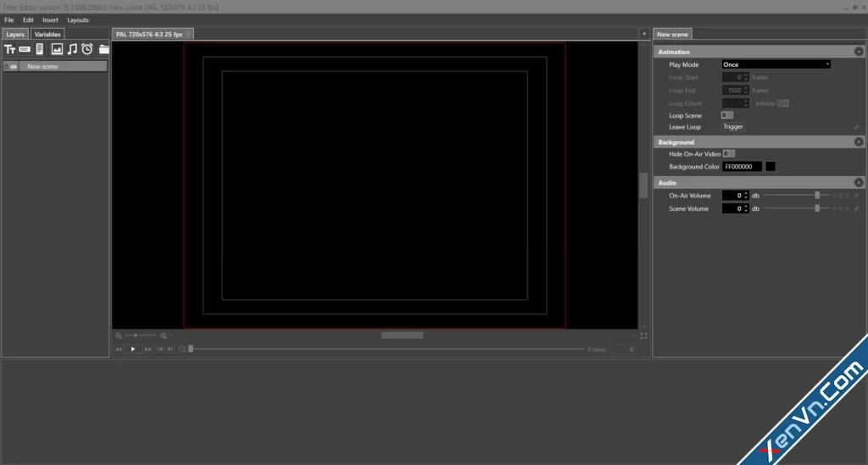Screen dimensions: 868x465
Task: Open the Edit menu
Action: [x=28, y=20]
